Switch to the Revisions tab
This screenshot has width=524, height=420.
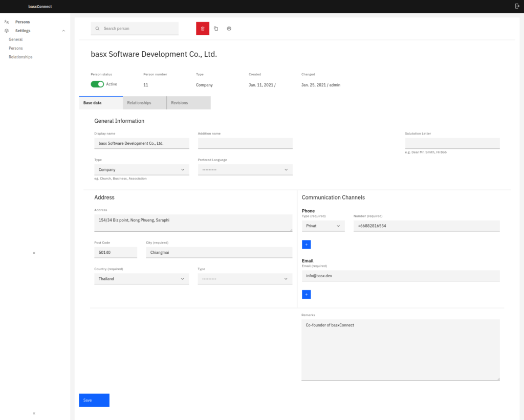point(189,103)
